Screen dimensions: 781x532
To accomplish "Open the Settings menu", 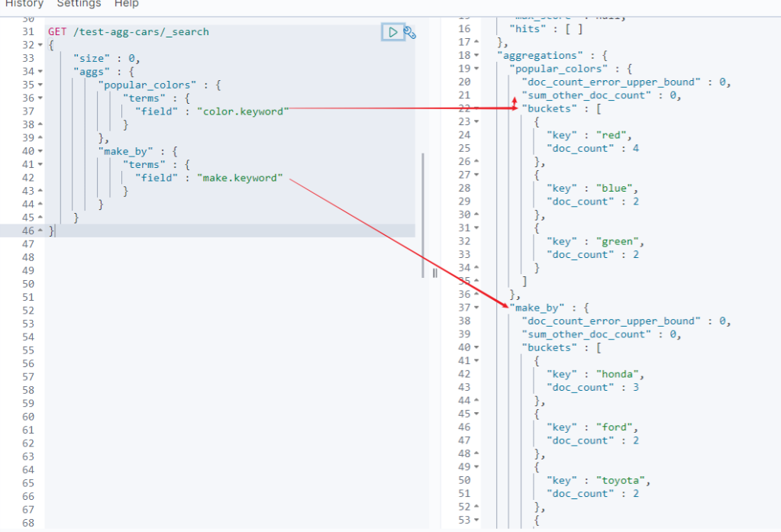I will 79,4.
